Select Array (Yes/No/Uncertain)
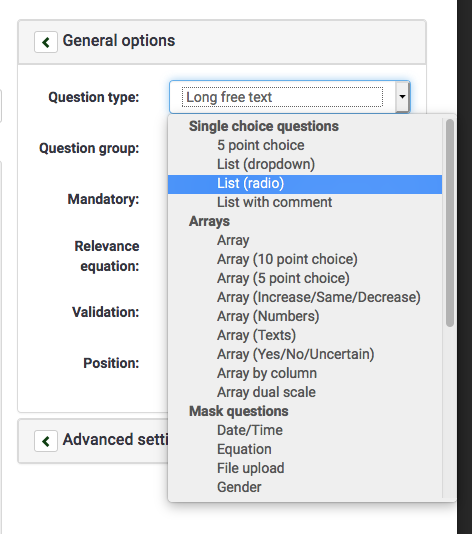Image resolution: width=472 pixels, height=534 pixels. [296, 355]
